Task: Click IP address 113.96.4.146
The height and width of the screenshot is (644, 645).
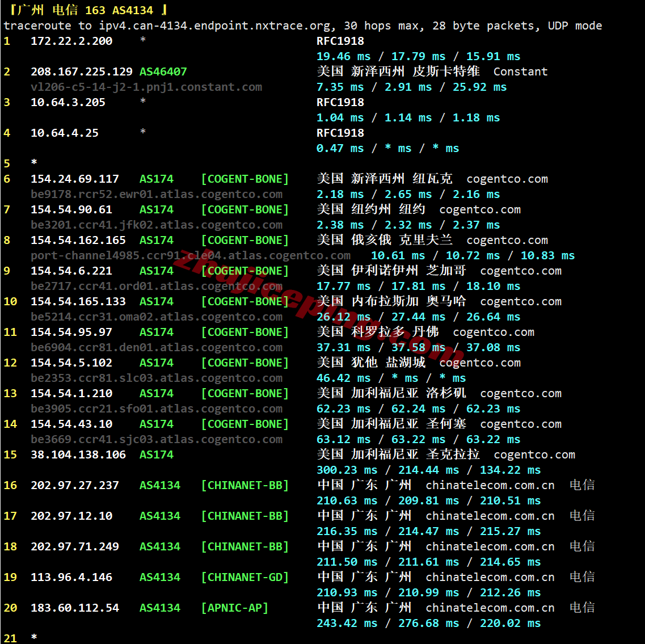Action: (71, 578)
